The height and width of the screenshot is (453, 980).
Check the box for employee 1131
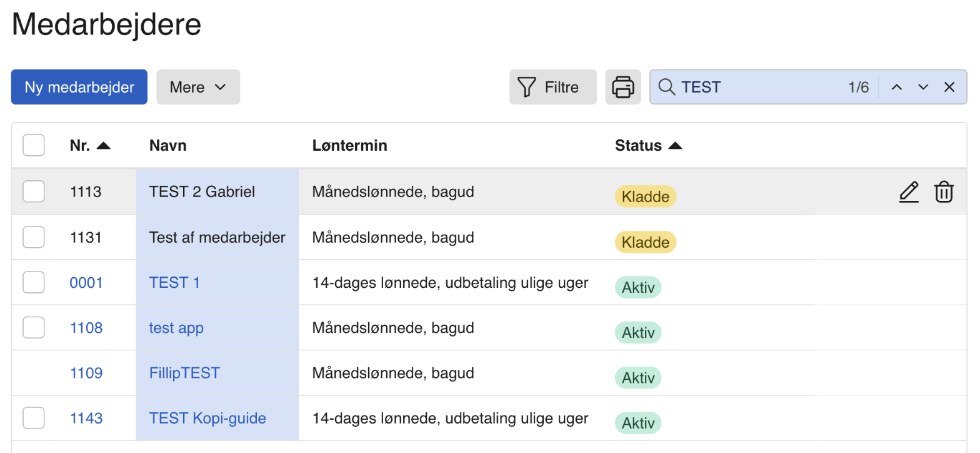pyautogui.click(x=34, y=237)
